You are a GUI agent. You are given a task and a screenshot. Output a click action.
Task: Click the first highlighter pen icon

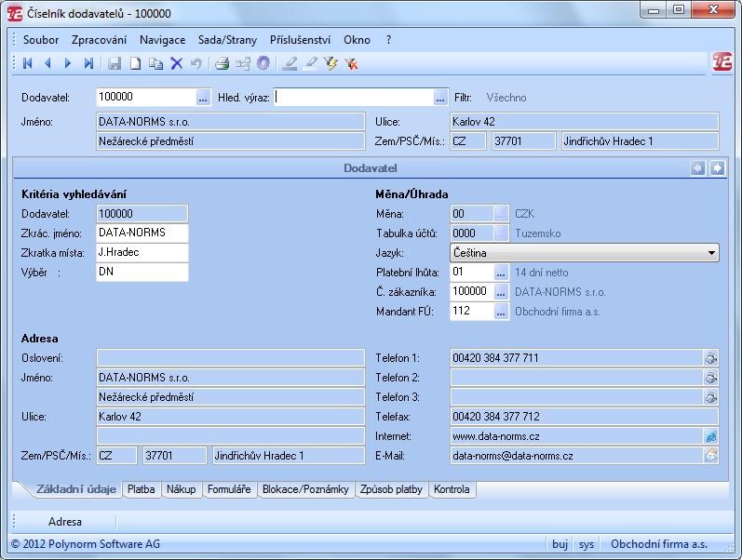click(x=290, y=63)
